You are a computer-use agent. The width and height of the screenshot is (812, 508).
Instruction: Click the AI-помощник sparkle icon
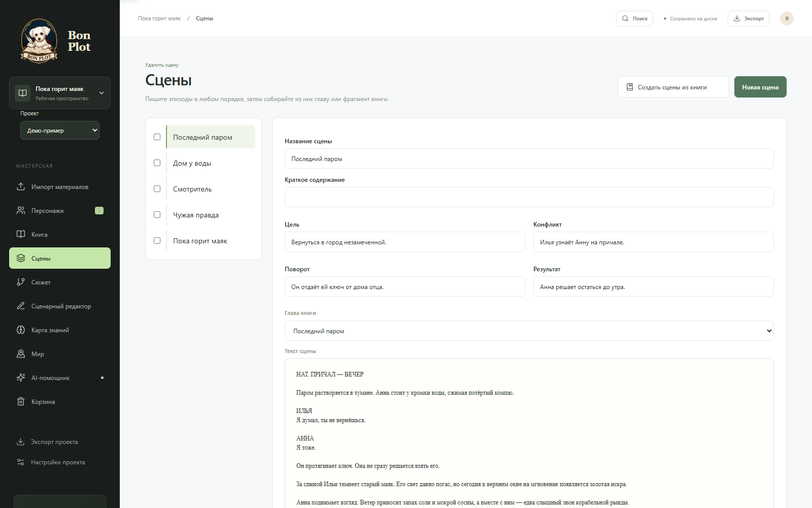coord(21,377)
